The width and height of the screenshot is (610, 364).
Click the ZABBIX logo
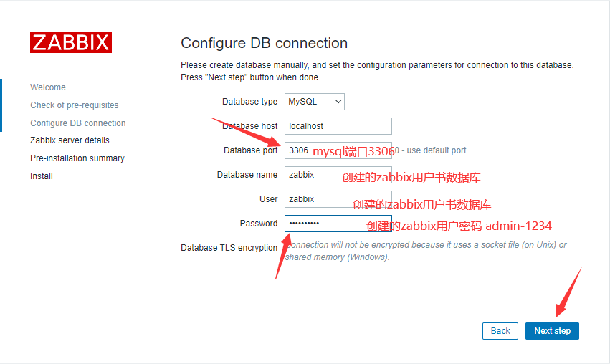[x=71, y=42]
